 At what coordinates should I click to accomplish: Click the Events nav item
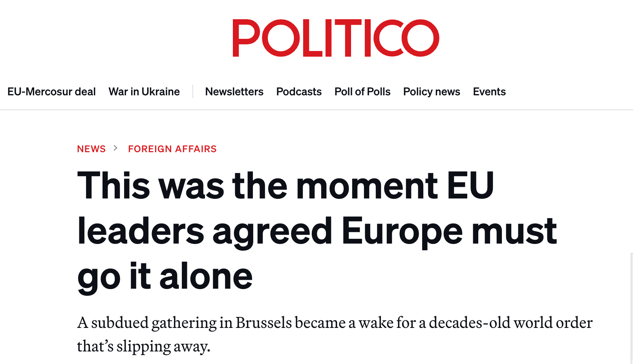(x=489, y=92)
